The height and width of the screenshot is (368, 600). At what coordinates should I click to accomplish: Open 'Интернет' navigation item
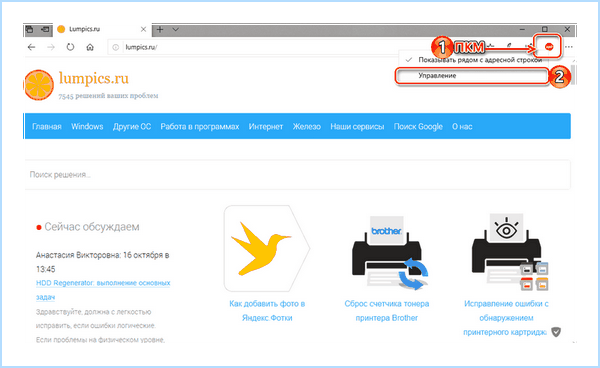click(x=266, y=127)
